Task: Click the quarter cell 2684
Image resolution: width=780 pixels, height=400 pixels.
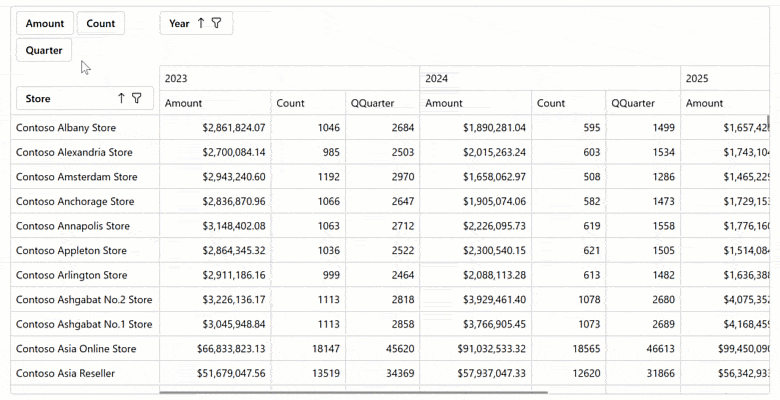Action: coord(383,127)
